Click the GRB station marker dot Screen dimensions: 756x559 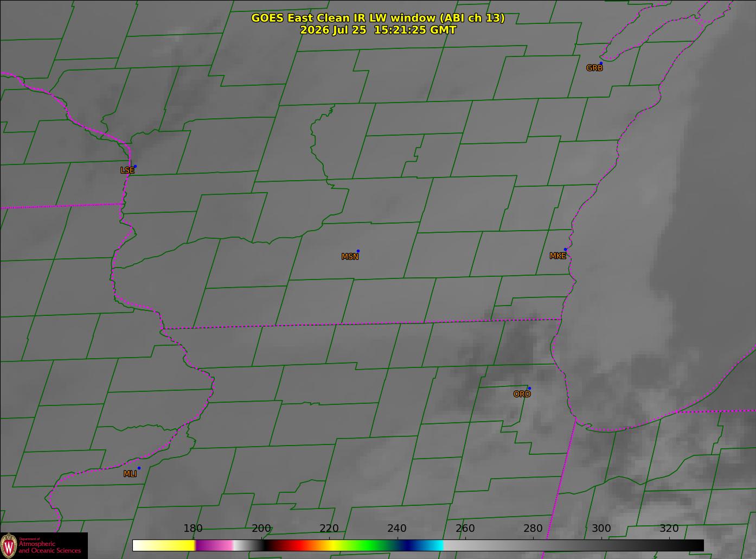601,63
